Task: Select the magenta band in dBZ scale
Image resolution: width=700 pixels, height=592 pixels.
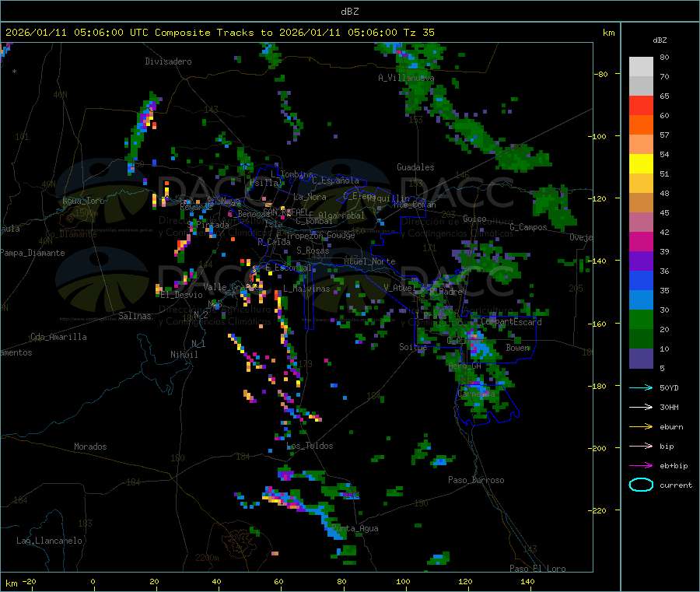Action: click(x=641, y=241)
